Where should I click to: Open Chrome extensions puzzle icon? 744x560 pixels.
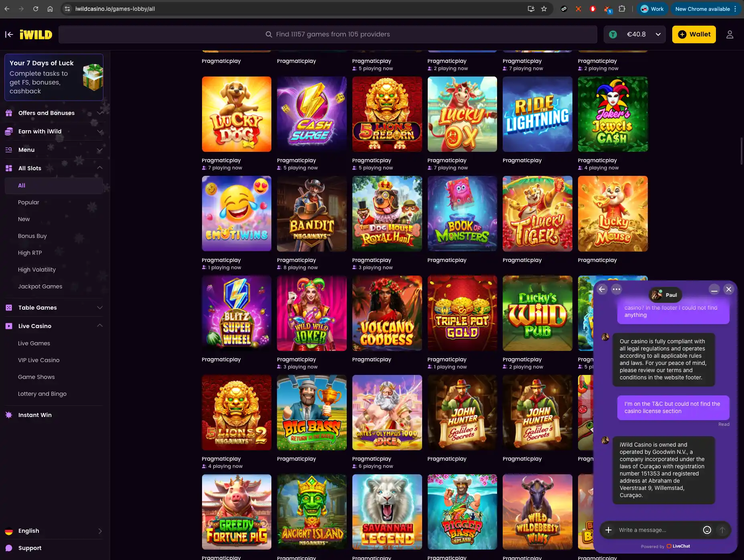(622, 9)
